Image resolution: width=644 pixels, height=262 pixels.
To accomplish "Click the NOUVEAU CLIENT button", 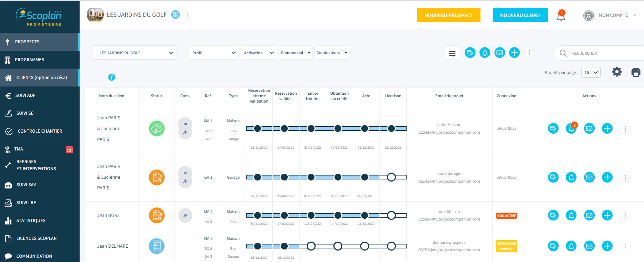I will 520,15.
